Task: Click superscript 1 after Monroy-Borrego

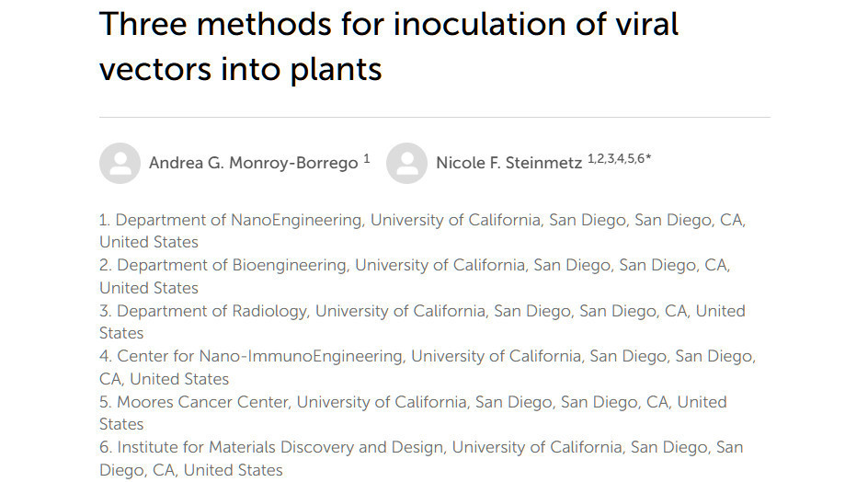Action: (x=367, y=159)
